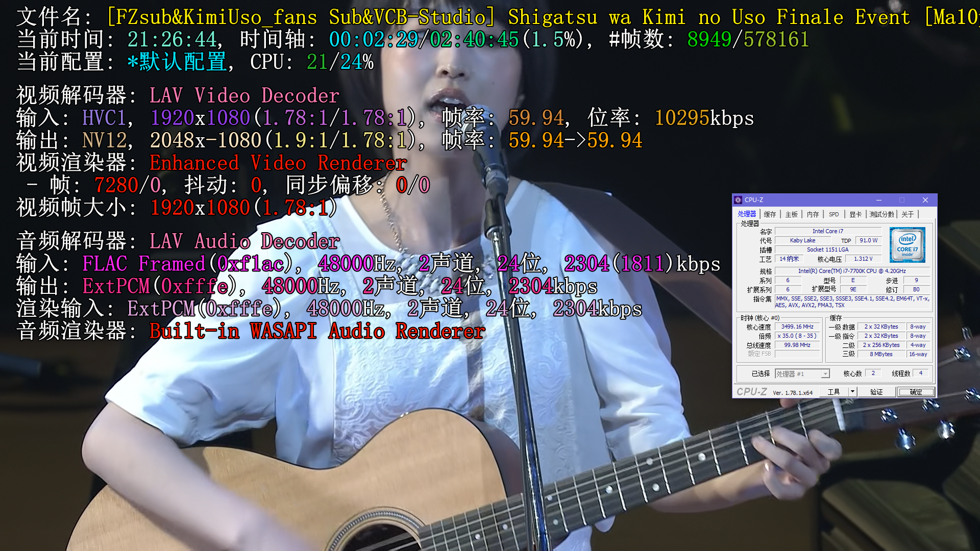Click the Intel Core i7 name field
The width and height of the screenshot is (980, 551).
pos(828,231)
